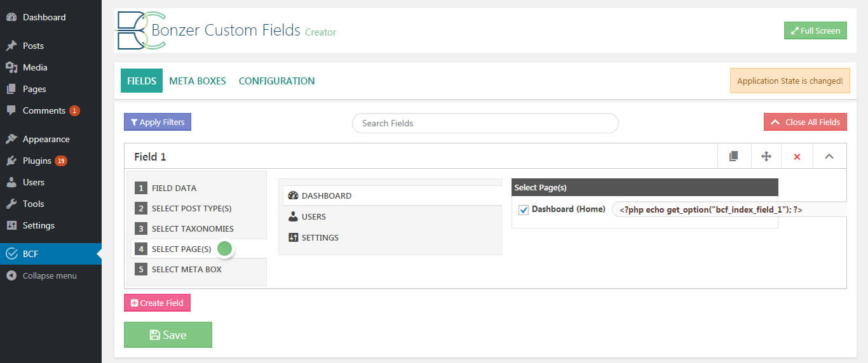Open the META BOXES tab
868x363 pixels.
click(198, 81)
